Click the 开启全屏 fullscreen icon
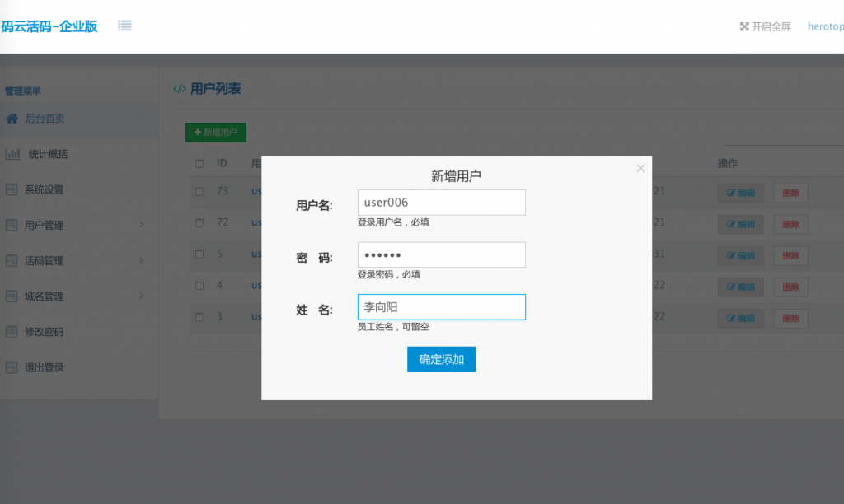The width and height of the screenshot is (844, 504). pos(744,26)
